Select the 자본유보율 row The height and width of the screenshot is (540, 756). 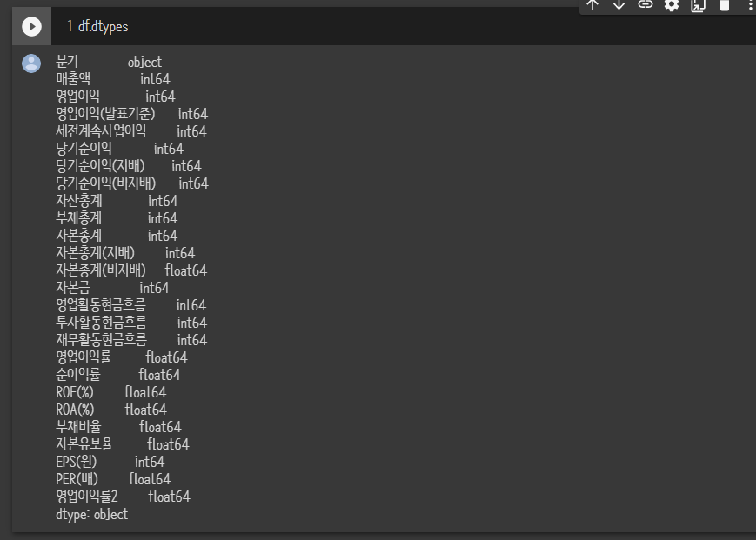coord(123,444)
